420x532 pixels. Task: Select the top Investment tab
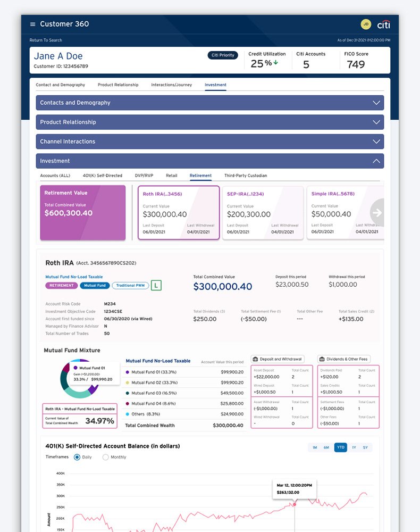pyautogui.click(x=216, y=85)
